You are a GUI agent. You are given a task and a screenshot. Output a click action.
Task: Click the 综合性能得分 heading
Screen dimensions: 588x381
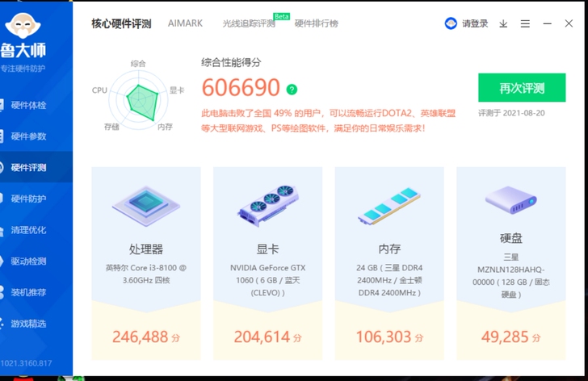pyautogui.click(x=231, y=63)
